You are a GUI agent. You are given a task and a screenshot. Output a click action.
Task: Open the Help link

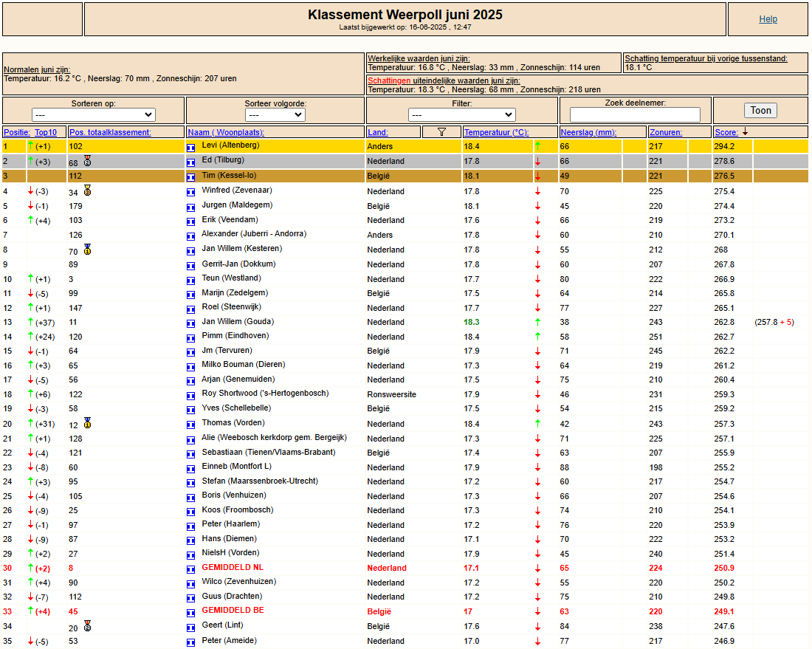click(x=768, y=19)
